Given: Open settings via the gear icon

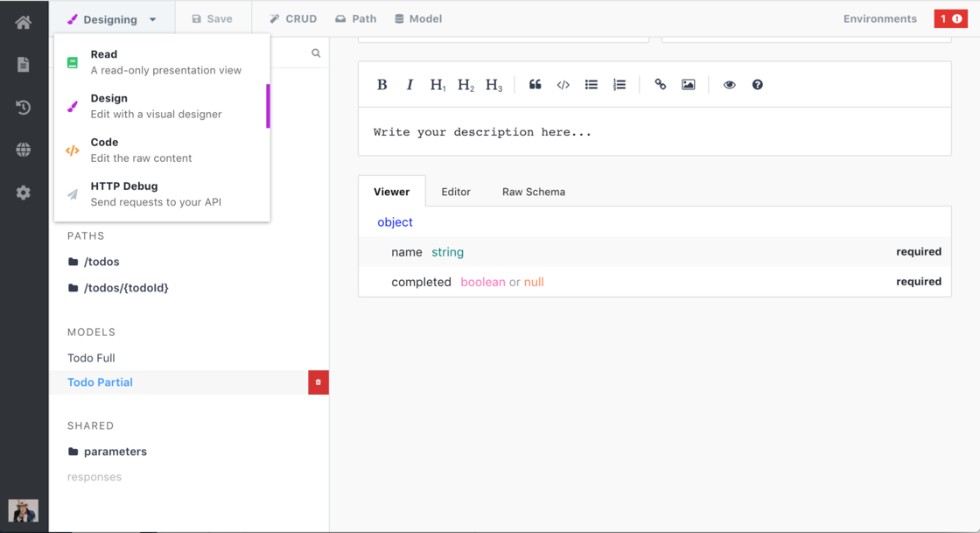Looking at the screenshot, I should pyautogui.click(x=23, y=193).
